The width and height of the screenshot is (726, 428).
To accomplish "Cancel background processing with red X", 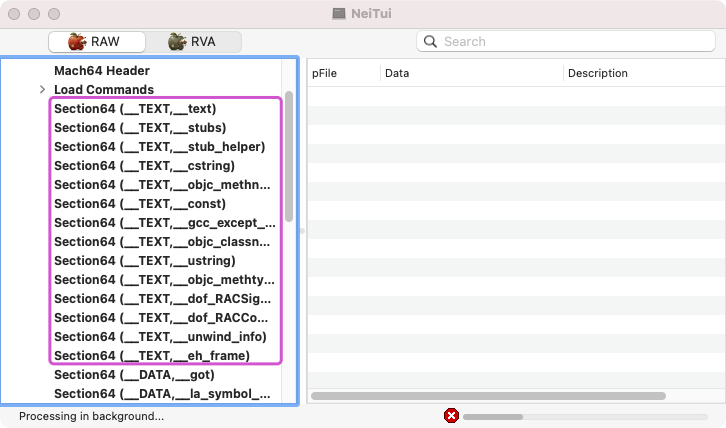I will click(451, 415).
